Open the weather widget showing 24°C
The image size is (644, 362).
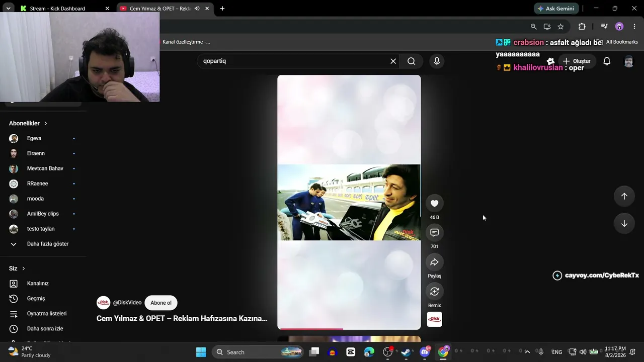[x=30, y=352]
